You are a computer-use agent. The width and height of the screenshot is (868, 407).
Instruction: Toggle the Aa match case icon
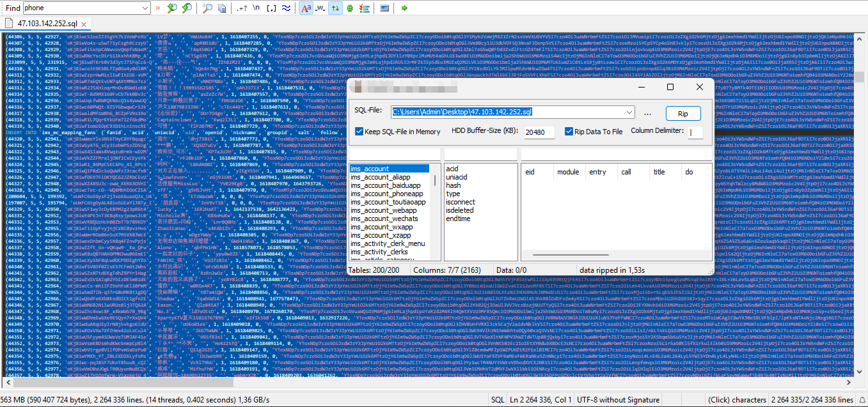click(306, 8)
